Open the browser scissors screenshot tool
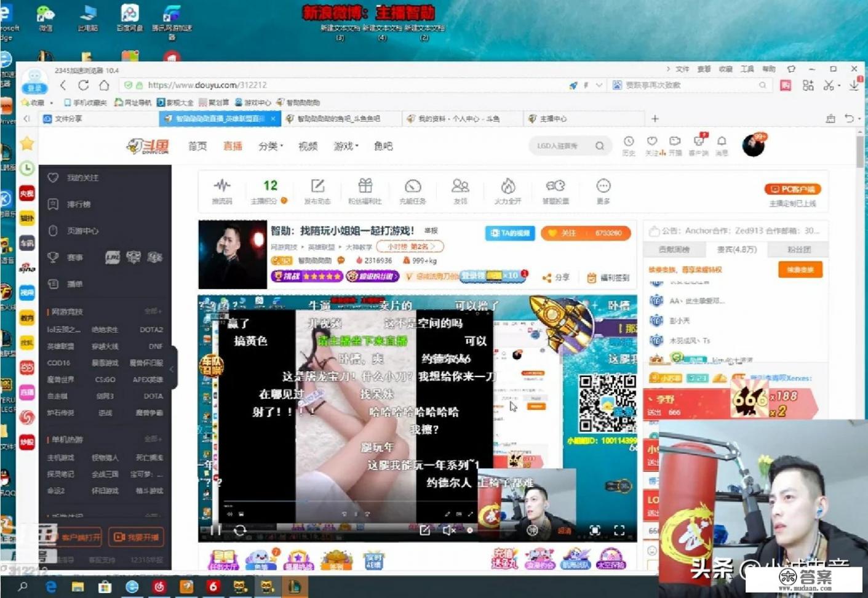The image size is (868, 598). (829, 86)
